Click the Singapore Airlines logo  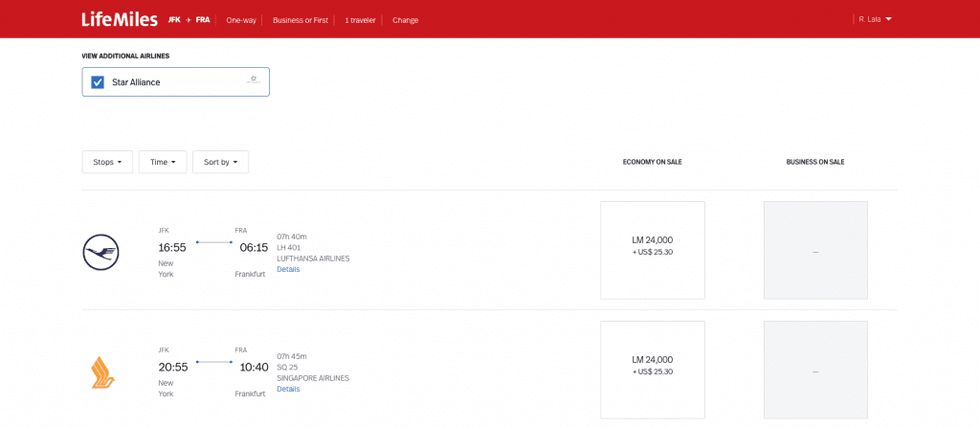(x=103, y=372)
